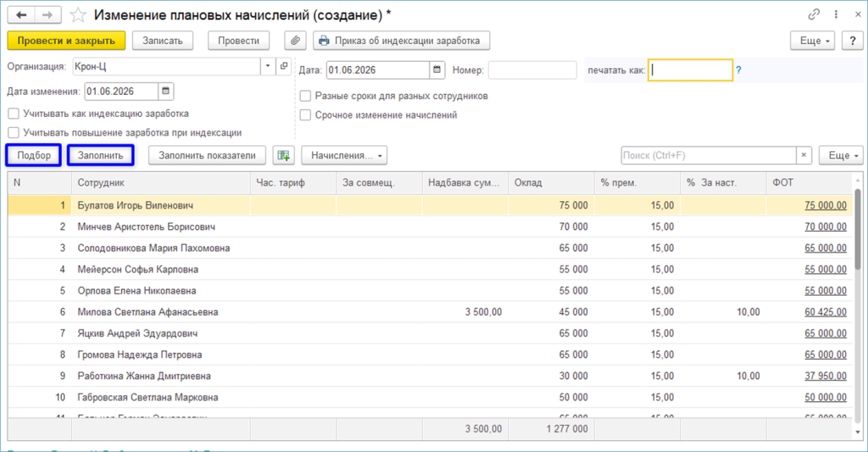Click the печатать как input field

(x=690, y=70)
